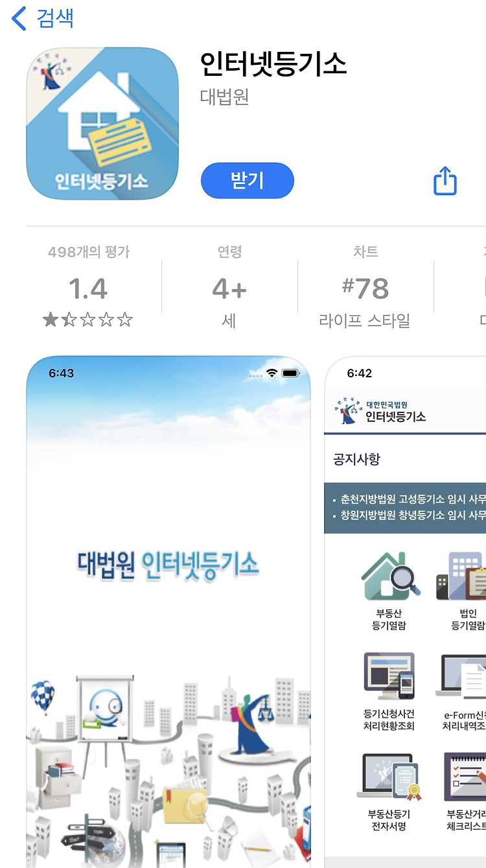486x868 pixels.
Task: Tap the 부동산거래 체크리스트 icon
Action: [x=465, y=777]
